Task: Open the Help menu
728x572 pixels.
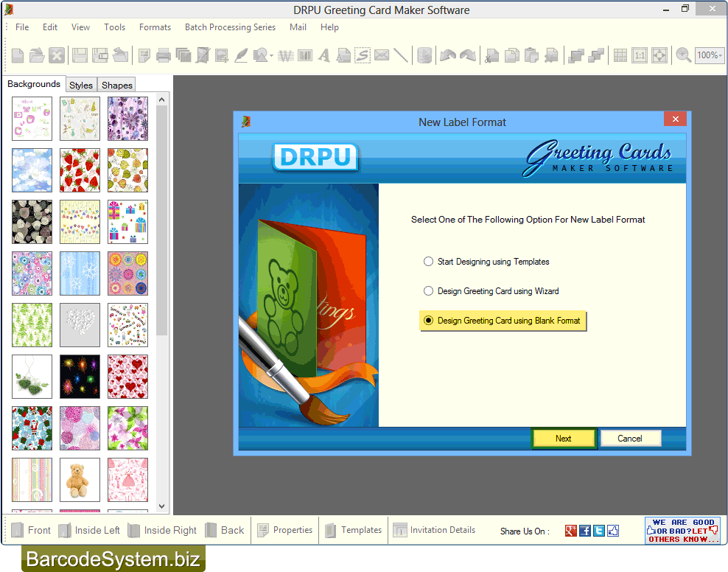Action: coord(329,27)
